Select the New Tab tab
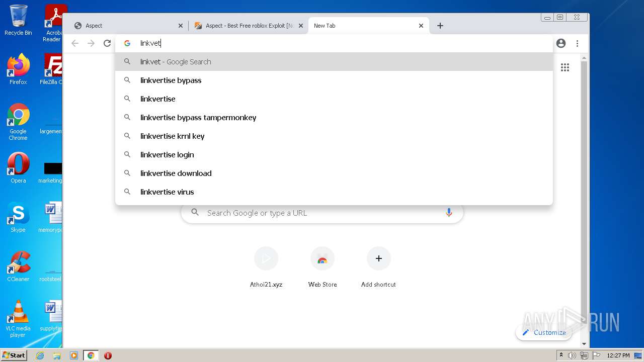Image resolution: width=644 pixels, height=362 pixels. point(368,26)
